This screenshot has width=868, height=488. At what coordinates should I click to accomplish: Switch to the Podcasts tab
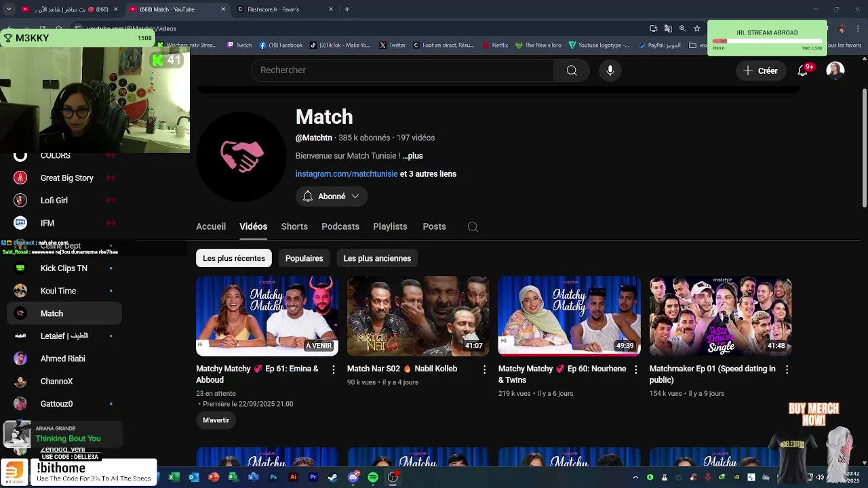340,226
